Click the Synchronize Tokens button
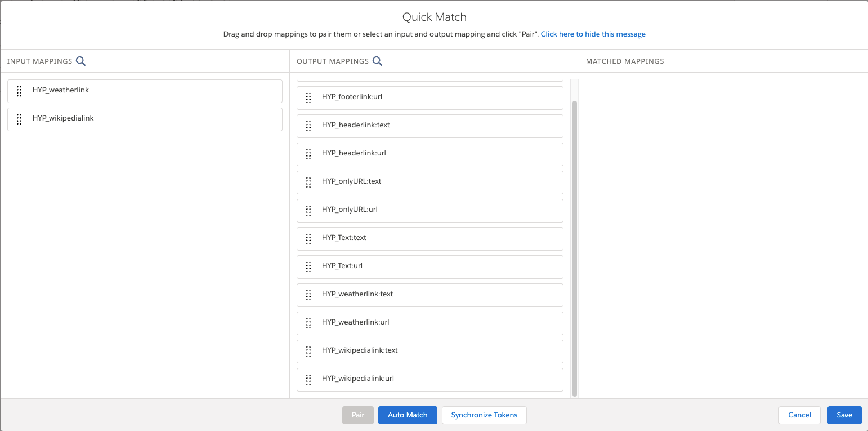Screen dimensions: 868x431 coord(484,415)
